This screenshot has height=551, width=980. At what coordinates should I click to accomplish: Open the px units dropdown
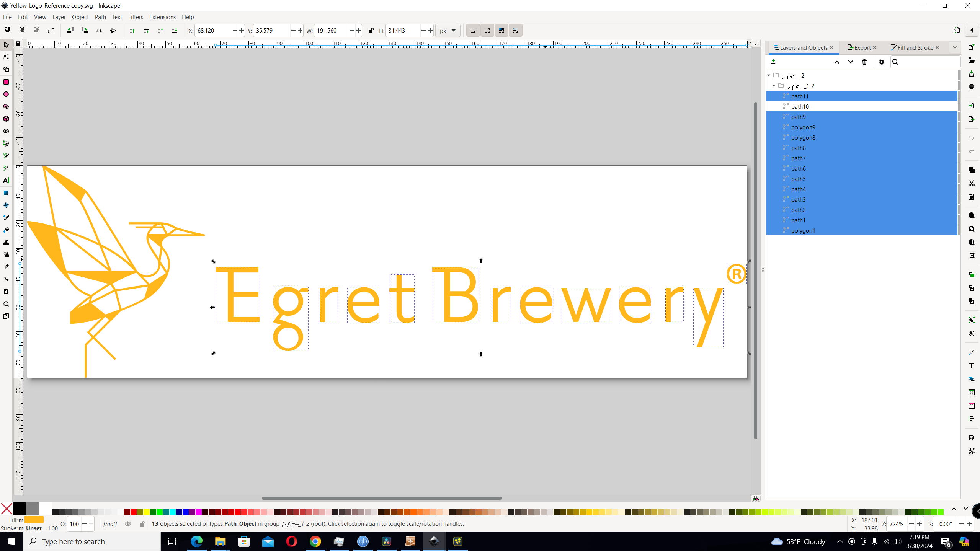[x=448, y=30]
